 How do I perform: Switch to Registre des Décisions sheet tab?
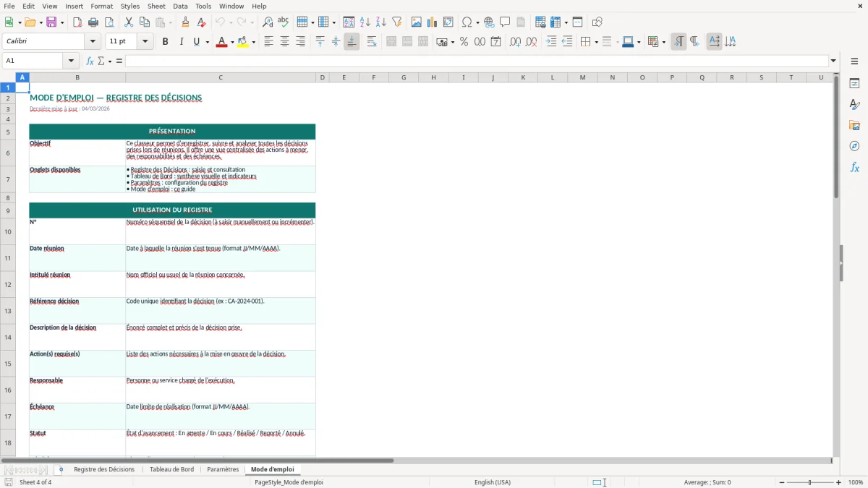[x=104, y=469]
